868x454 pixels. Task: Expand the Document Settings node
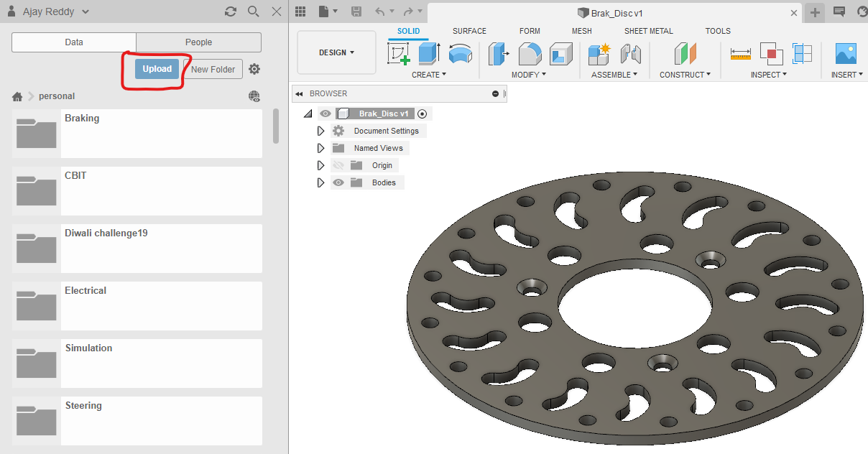pos(321,131)
